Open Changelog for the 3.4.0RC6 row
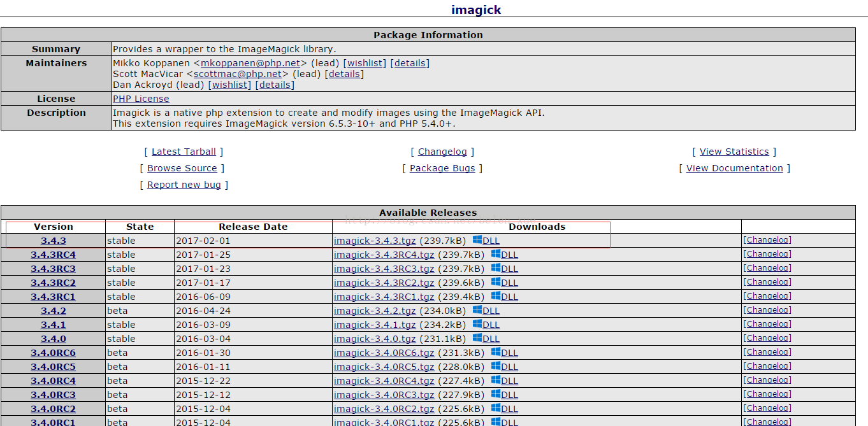Image resolution: width=868 pixels, height=426 pixels. pyautogui.click(x=769, y=352)
